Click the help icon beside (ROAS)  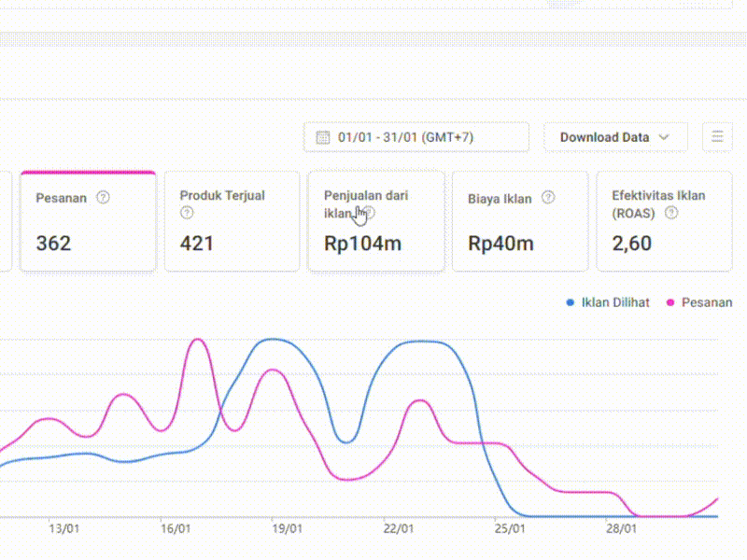(671, 213)
